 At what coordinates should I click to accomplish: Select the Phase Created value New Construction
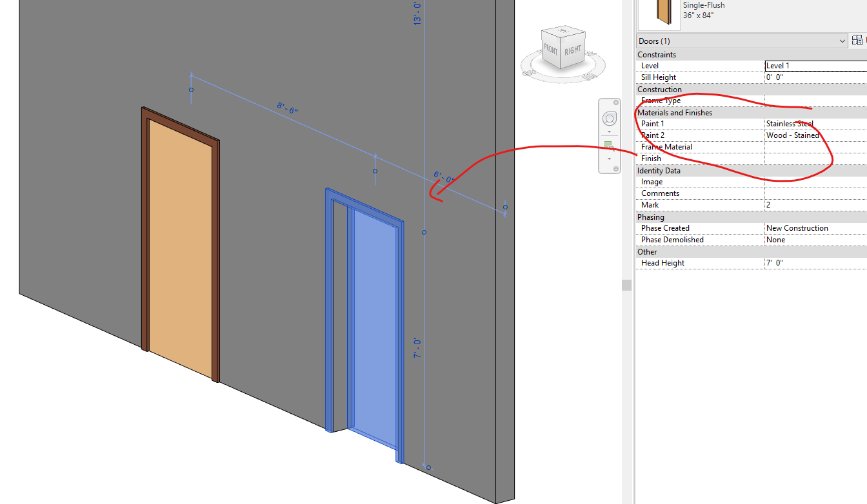click(x=797, y=228)
